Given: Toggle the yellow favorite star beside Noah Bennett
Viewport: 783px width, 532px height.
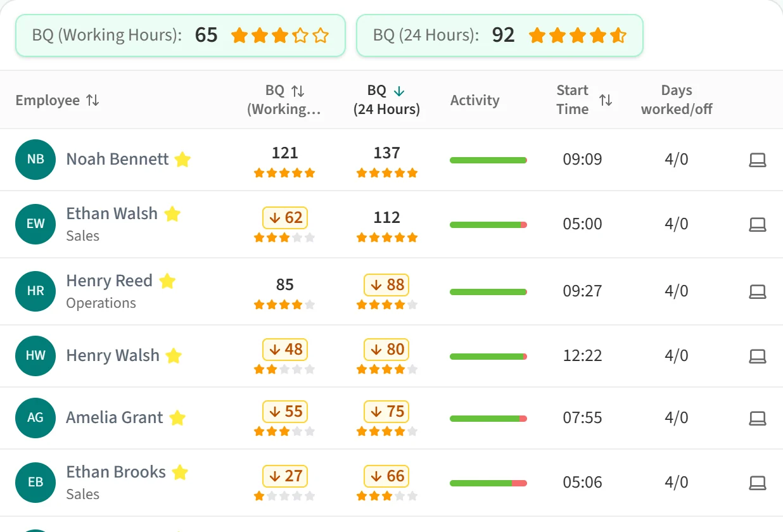Looking at the screenshot, I should click(182, 160).
